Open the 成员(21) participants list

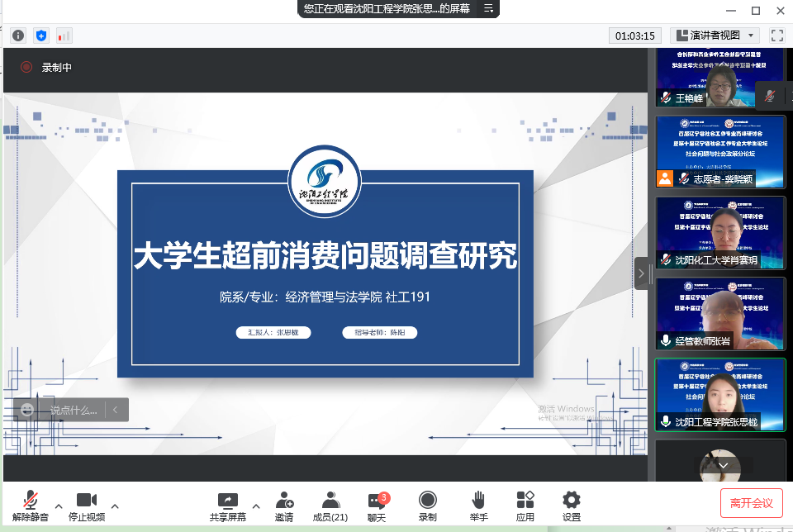330,506
